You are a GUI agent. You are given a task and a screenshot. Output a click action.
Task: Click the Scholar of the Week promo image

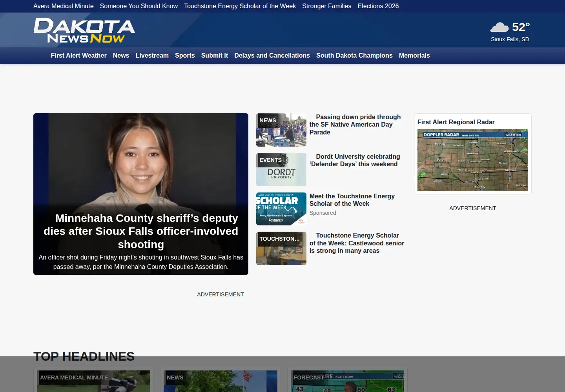[281, 209]
